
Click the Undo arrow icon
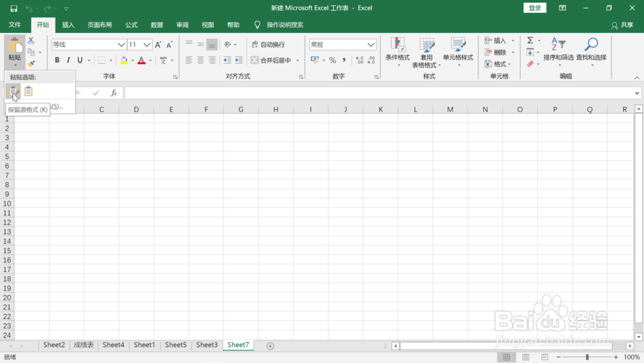(x=28, y=8)
